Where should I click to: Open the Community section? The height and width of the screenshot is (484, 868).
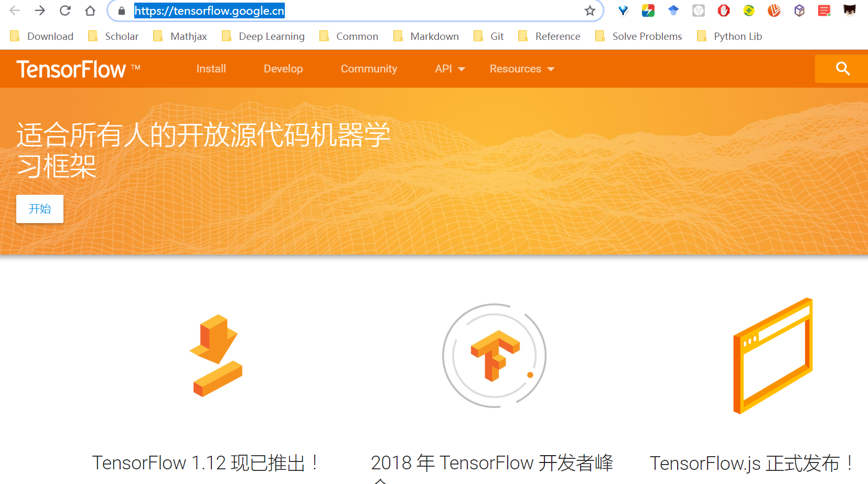click(x=369, y=69)
